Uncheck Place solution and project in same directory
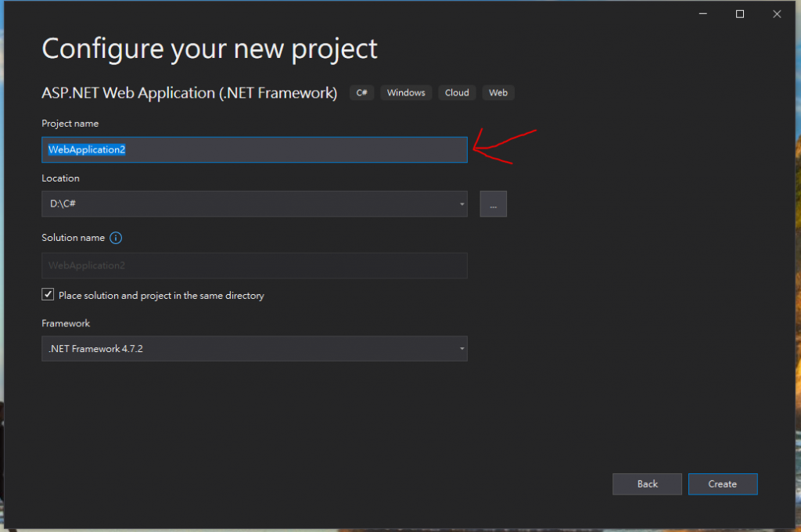Viewport: 801px width, 532px height. [48, 294]
